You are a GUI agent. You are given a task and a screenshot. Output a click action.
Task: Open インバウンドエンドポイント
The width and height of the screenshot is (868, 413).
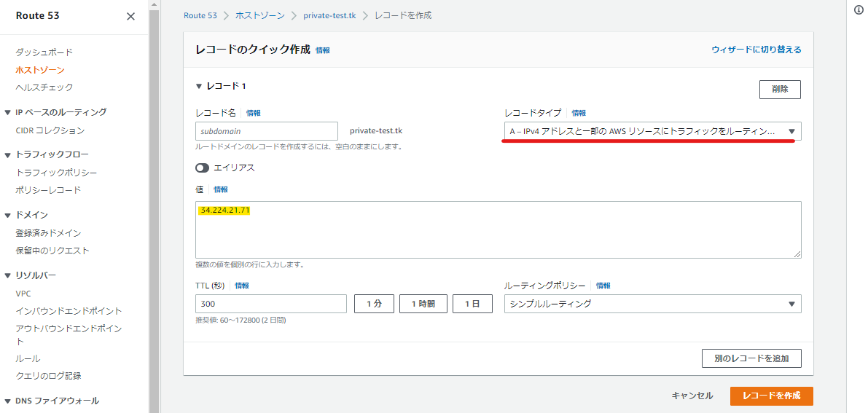pos(69,311)
